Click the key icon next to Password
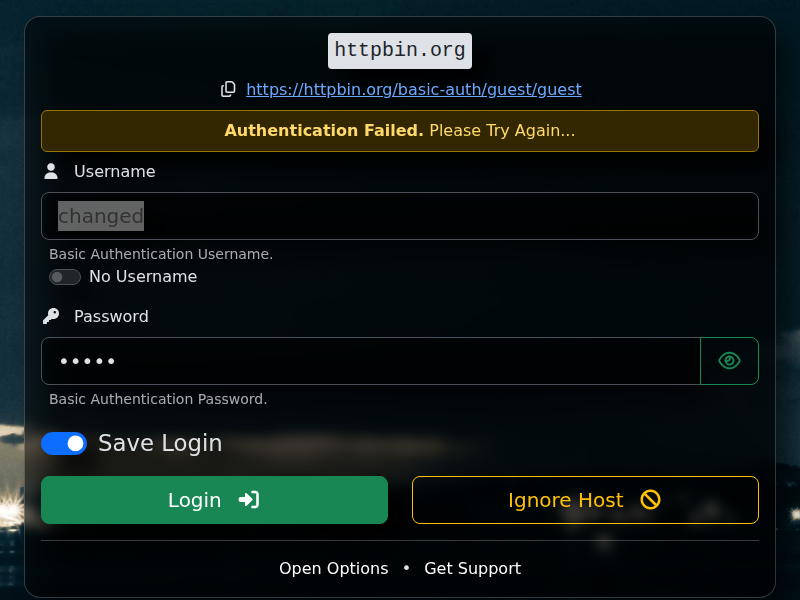Screen dimensions: 800x600 (x=50, y=316)
